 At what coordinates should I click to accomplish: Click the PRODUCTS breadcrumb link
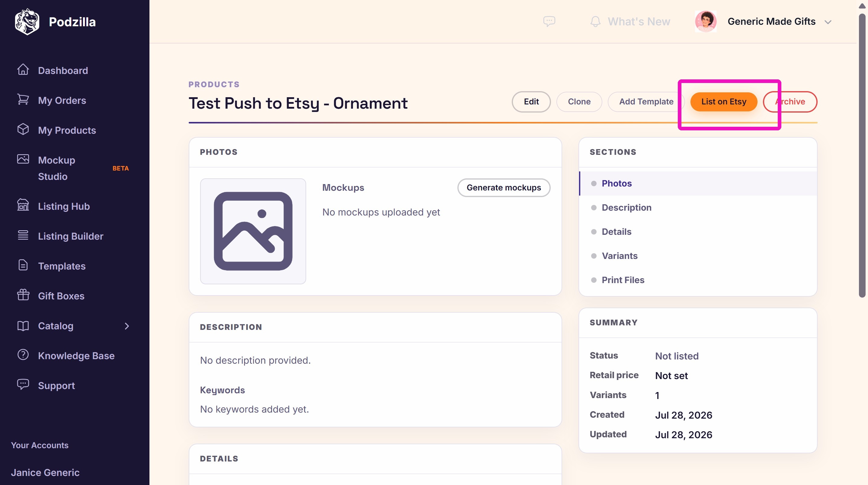pos(214,85)
